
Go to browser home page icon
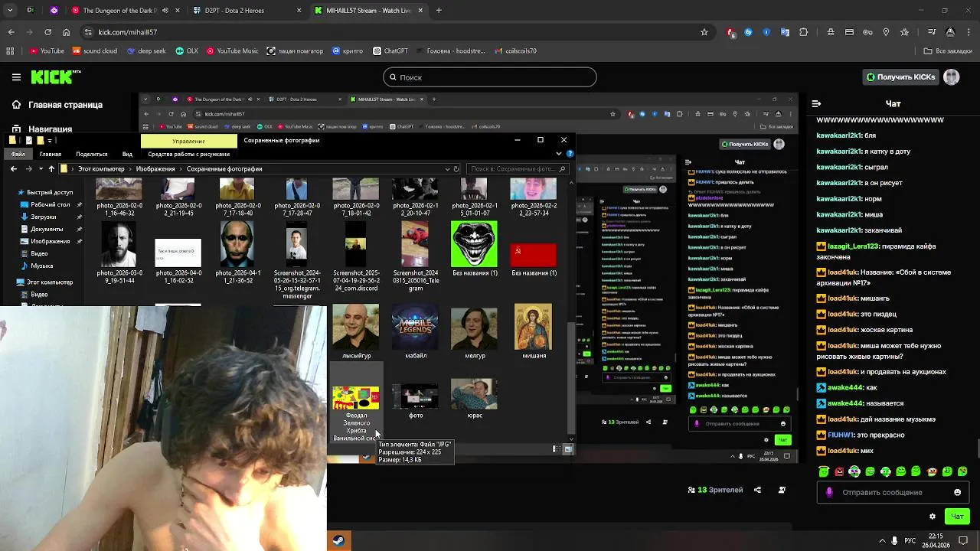click(67, 32)
